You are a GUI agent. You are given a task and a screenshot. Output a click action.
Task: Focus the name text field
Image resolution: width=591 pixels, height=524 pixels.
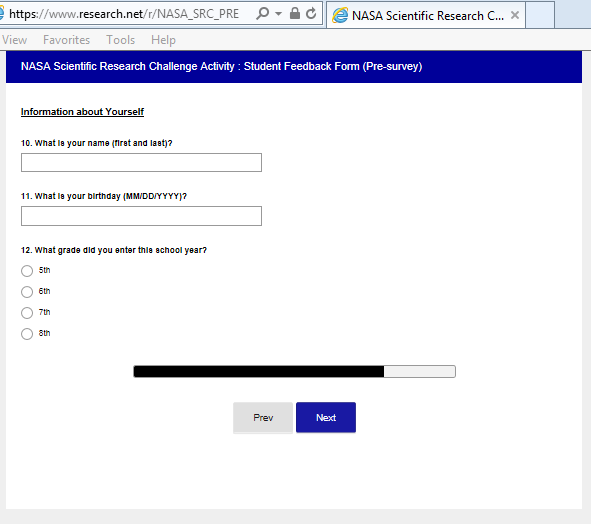pos(141,162)
